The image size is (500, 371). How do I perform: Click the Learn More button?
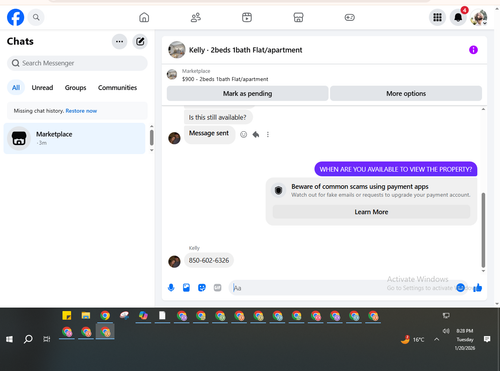[371, 212]
